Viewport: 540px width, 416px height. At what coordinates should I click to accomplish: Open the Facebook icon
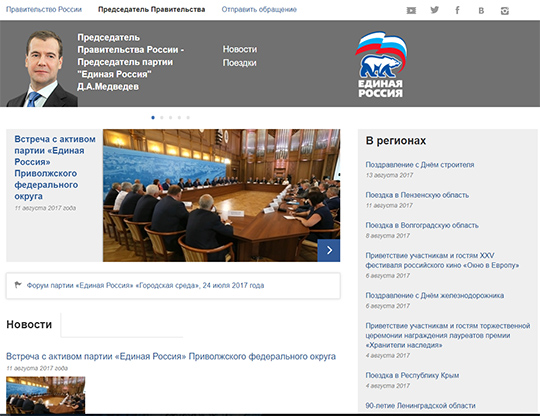point(457,10)
